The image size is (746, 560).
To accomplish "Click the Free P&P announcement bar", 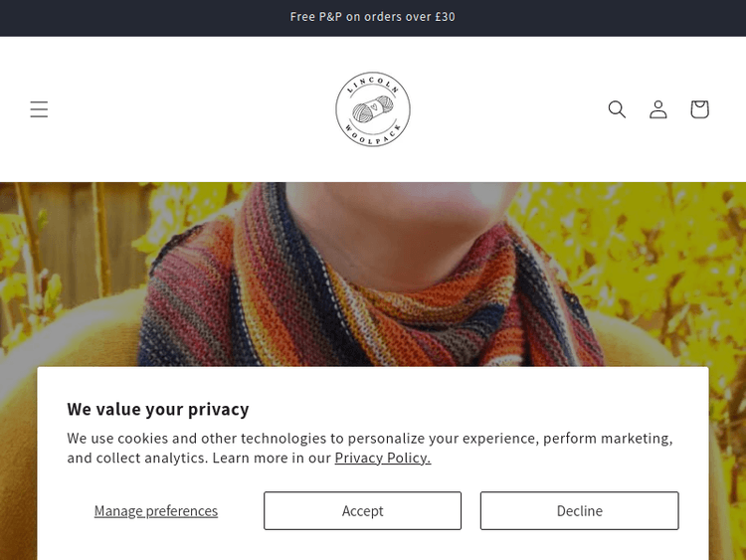I will 373,17.
